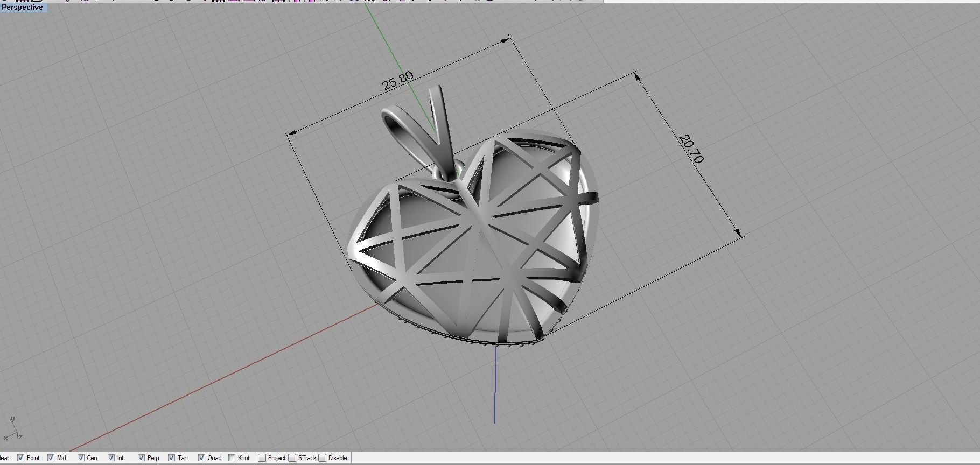The height and width of the screenshot is (465, 980).
Task: Turn off the Quad object snap
Action: 201,458
